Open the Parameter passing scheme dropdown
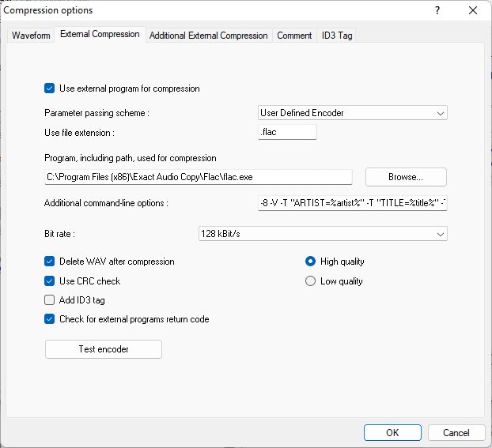The width and height of the screenshot is (492, 448). coord(352,113)
